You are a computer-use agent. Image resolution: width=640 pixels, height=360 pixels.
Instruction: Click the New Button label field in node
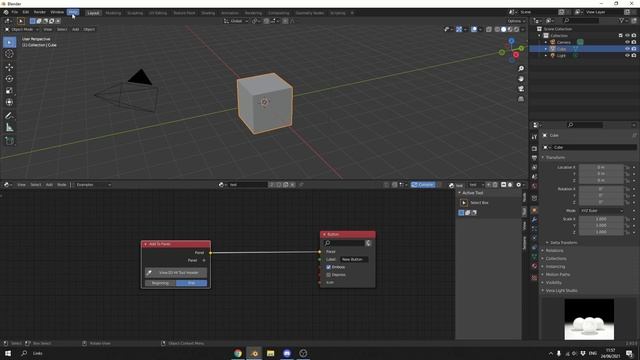point(353,259)
